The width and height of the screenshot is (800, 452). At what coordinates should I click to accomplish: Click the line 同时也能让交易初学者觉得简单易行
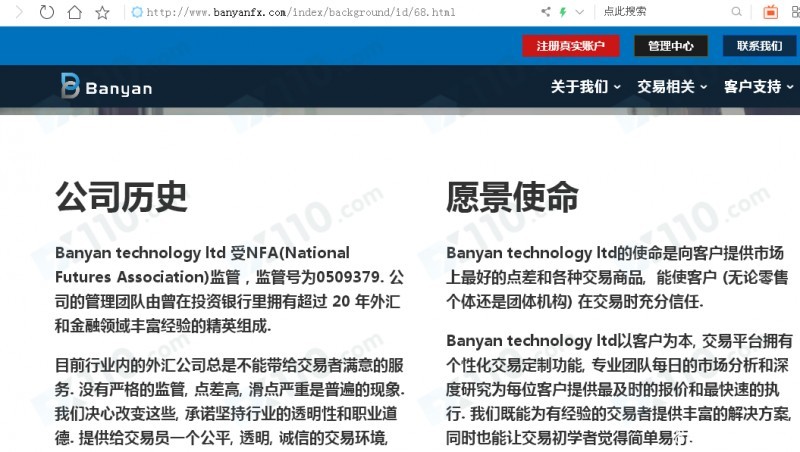[569, 437]
